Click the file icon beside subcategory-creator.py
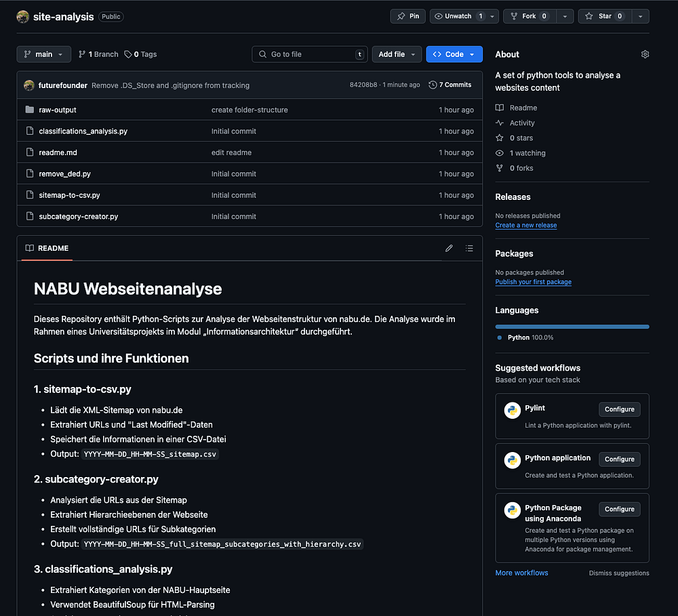 point(29,215)
